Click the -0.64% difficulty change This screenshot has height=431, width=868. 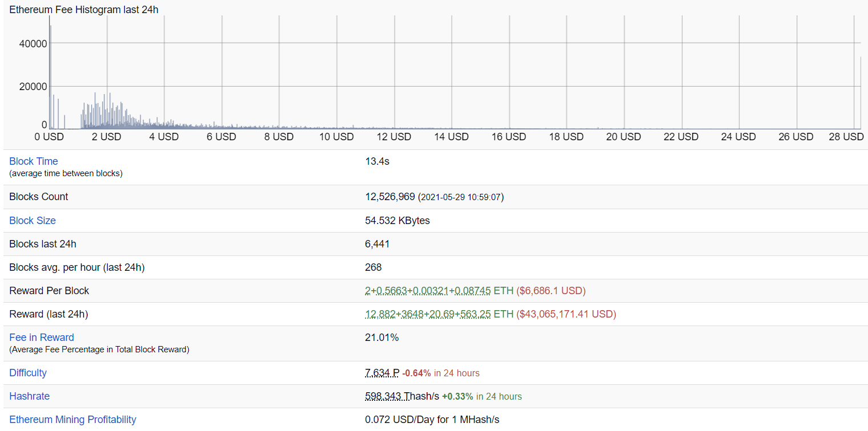(416, 373)
